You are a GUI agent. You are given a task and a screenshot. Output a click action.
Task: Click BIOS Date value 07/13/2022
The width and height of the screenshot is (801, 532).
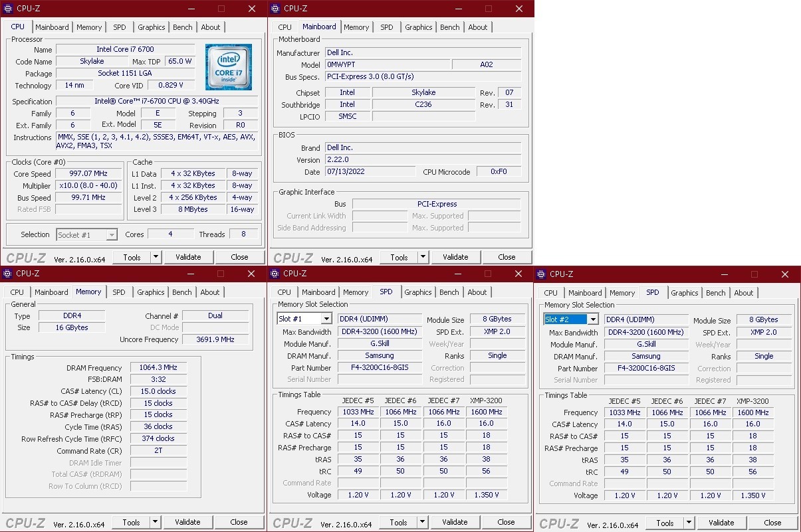[370, 172]
